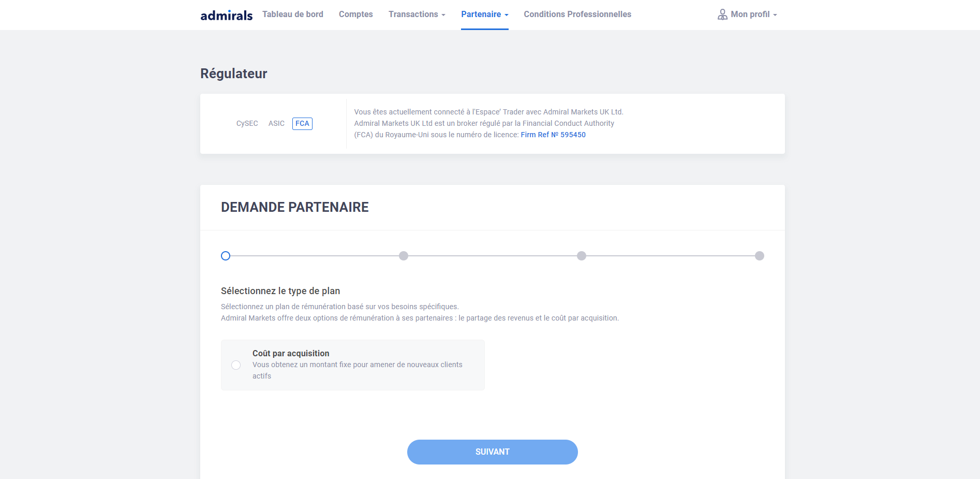
Task: Click the second progress step dot
Action: click(x=404, y=256)
